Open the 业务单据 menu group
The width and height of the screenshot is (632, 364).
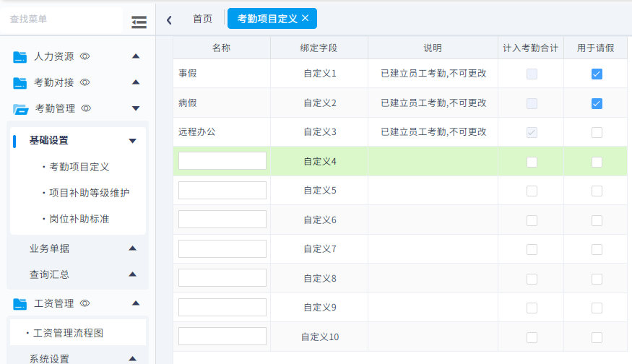coord(49,248)
